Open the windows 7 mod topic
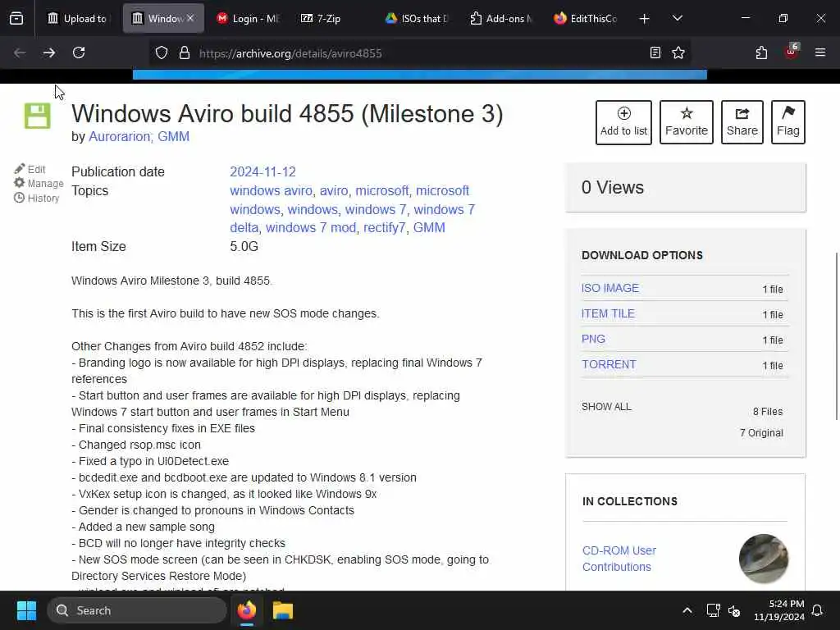Screen dimensions: 840x630 [311, 228]
